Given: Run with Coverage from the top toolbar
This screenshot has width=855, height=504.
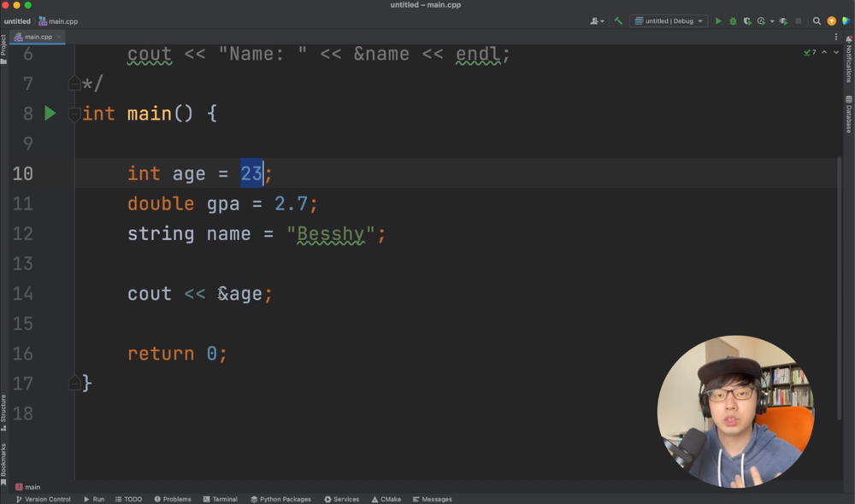Looking at the screenshot, I should pos(747,21).
